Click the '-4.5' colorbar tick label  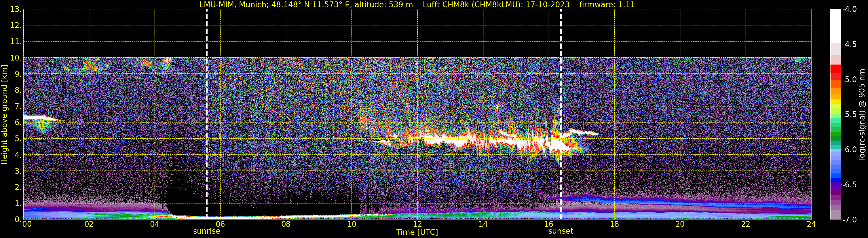850,44
